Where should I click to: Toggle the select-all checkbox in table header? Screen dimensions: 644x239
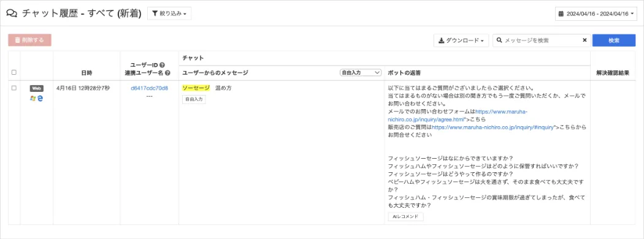click(14, 73)
